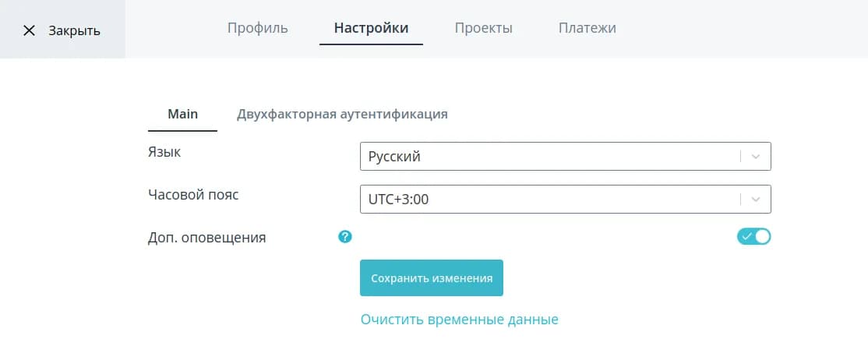Switch to the Настройки tab
Image resolution: width=868 pixels, height=357 pixels.
coord(371,28)
